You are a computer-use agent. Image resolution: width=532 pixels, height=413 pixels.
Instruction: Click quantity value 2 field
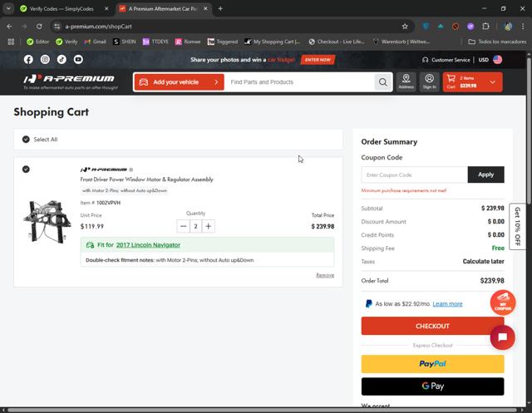[196, 226]
